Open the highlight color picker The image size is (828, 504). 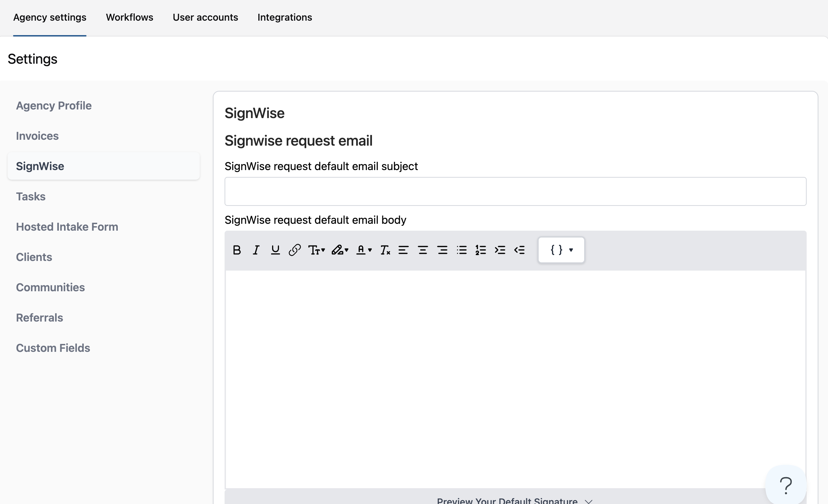pos(340,250)
